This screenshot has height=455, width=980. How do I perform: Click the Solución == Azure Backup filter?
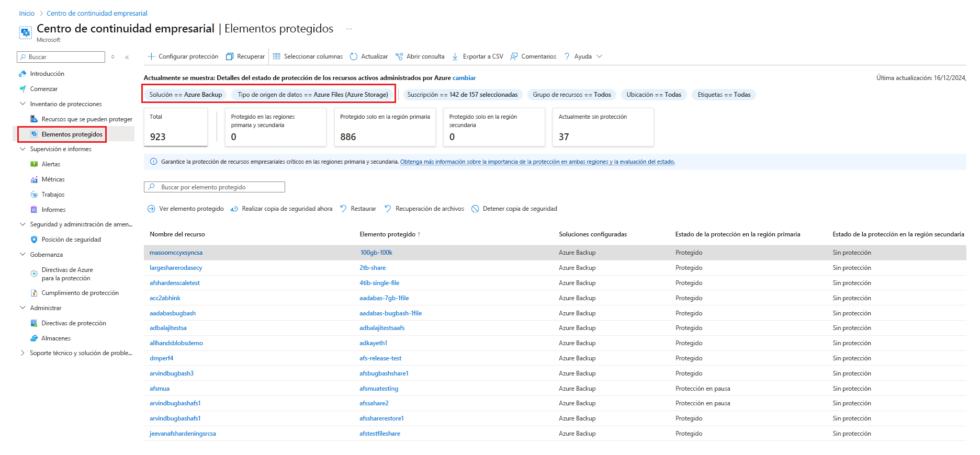[x=186, y=95]
